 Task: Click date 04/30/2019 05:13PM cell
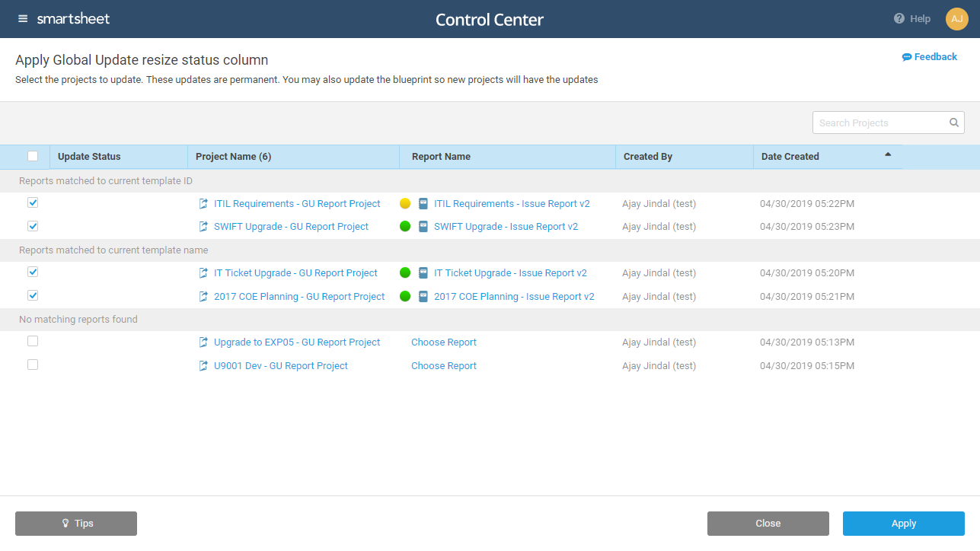click(x=807, y=342)
